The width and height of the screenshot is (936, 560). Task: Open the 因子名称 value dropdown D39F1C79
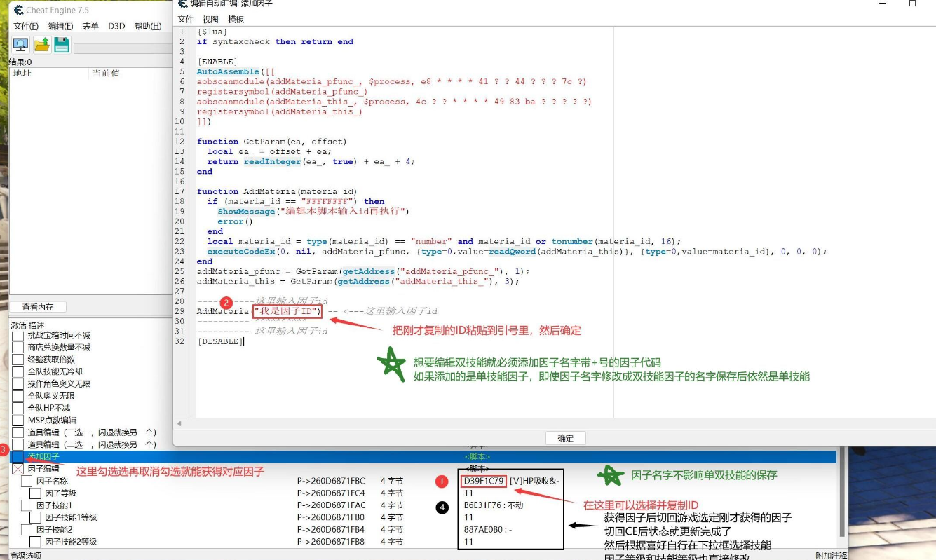point(484,481)
